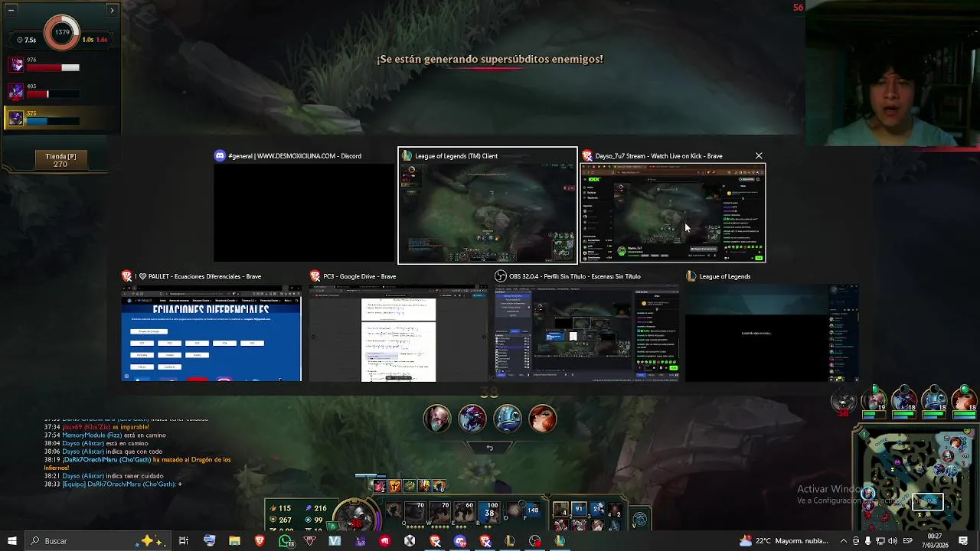Open the Windows notification center

coord(963,541)
